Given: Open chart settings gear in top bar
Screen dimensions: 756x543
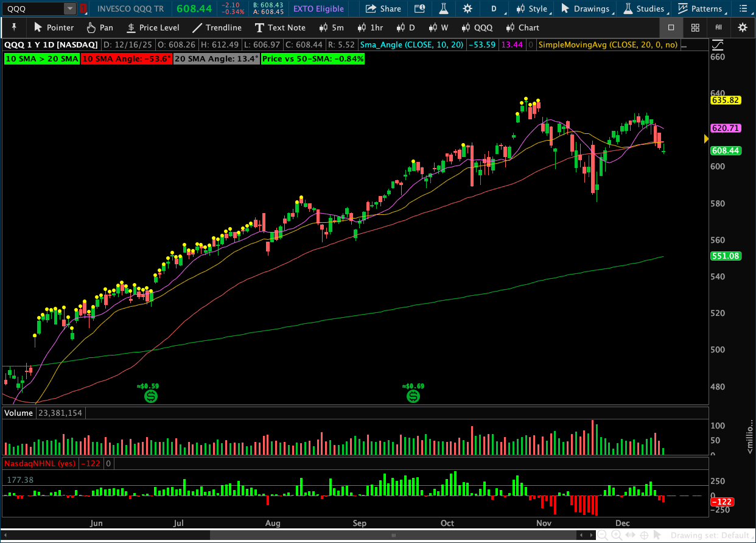Looking at the screenshot, I should point(467,9).
